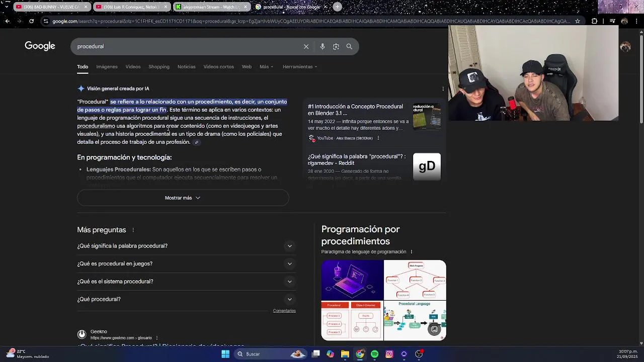Switch to the Shopping tab

tap(159, 67)
